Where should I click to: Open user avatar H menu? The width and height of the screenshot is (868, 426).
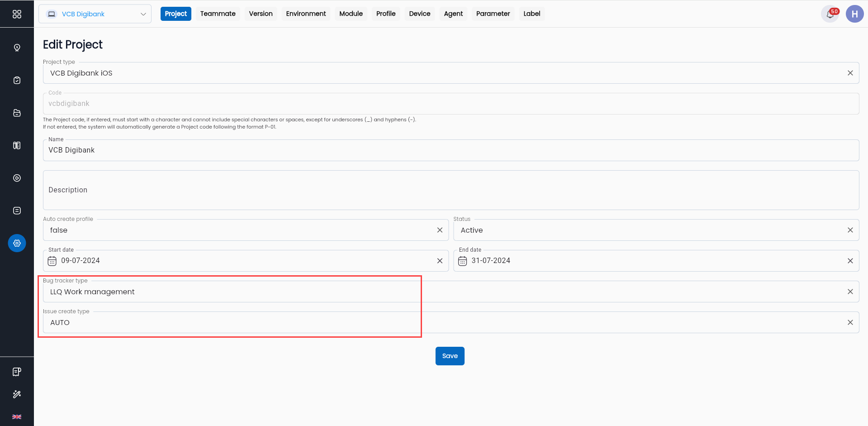(854, 14)
